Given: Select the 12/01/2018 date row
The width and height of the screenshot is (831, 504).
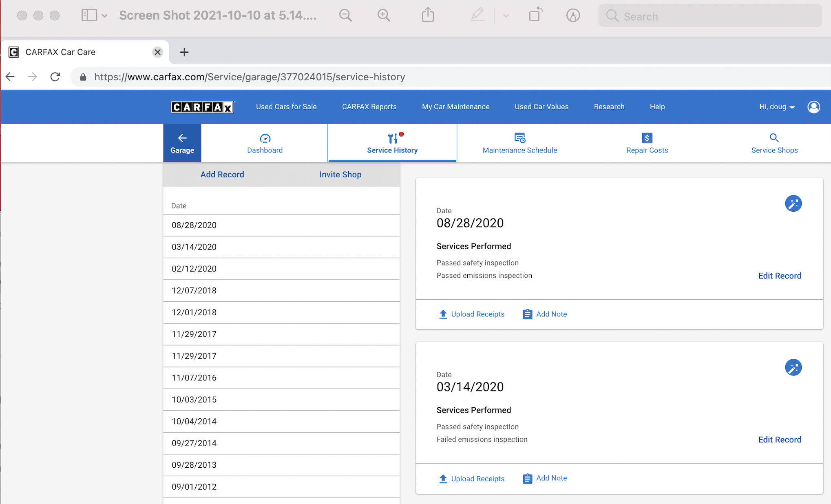Looking at the screenshot, I should point(281,312).
